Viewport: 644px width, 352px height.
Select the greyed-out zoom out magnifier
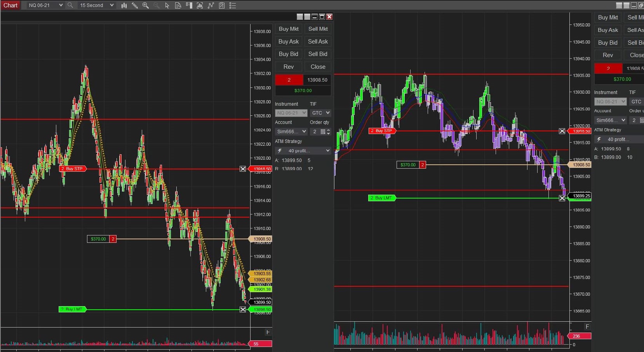[156, 5]
